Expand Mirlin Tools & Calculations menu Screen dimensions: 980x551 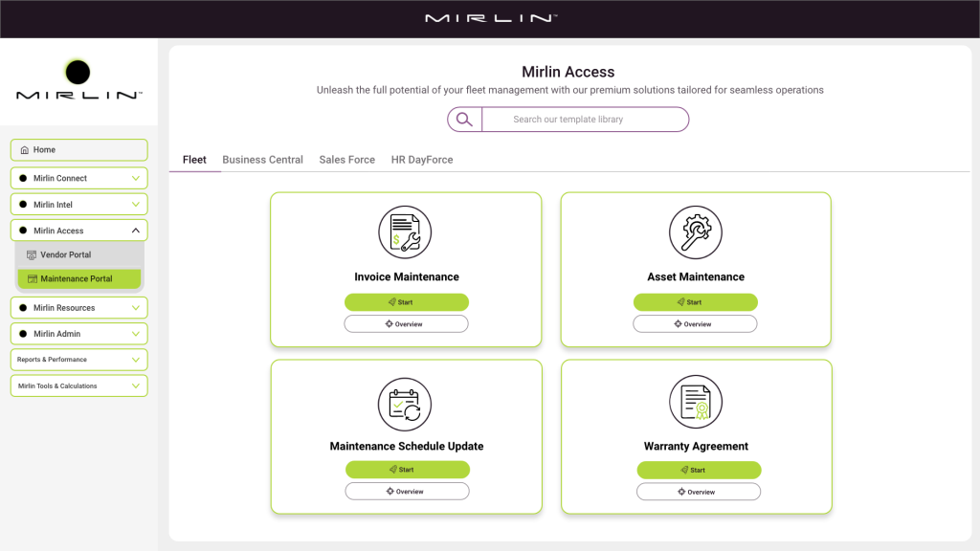click(136, 386)
